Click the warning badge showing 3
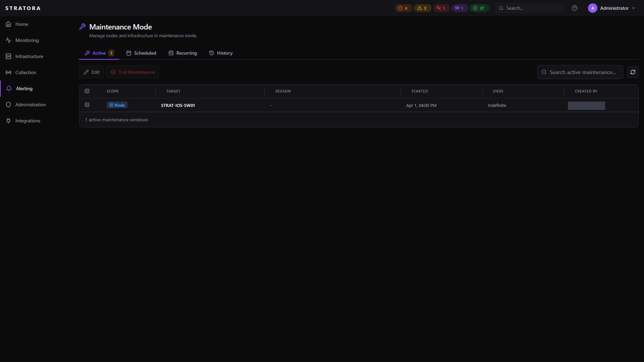Image resolution: width=644 pixels, height=362 pixels. [422, 8]
